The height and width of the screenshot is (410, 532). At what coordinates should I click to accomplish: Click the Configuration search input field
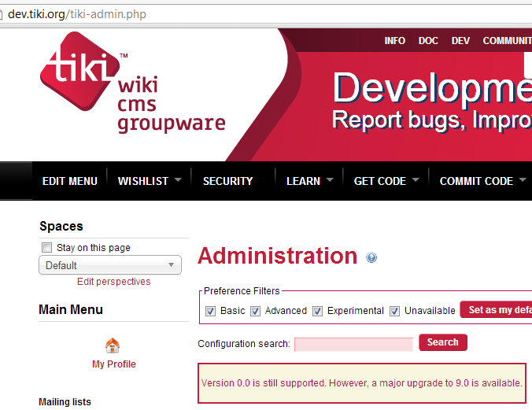click(353, 345)
